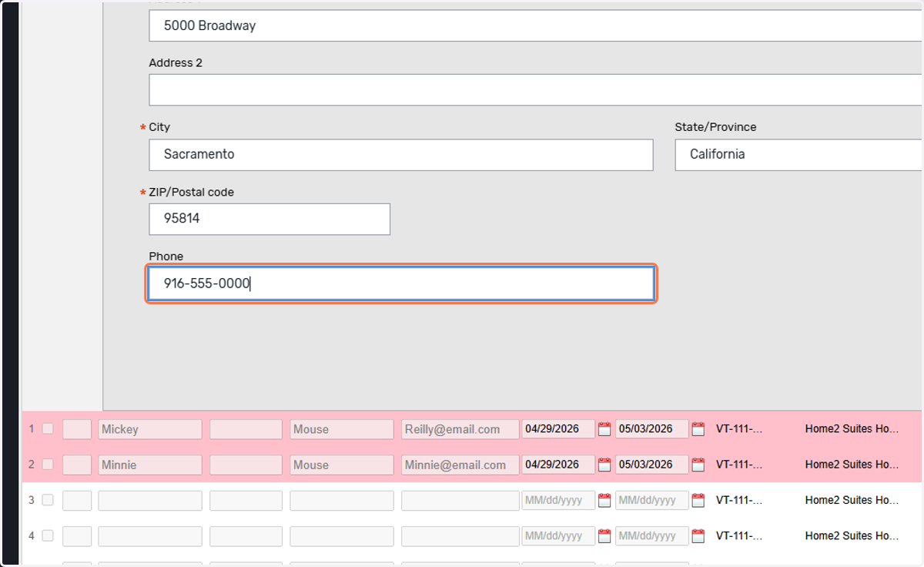
Task: Click the State/Province field showing California
Action: coord(799,154)
